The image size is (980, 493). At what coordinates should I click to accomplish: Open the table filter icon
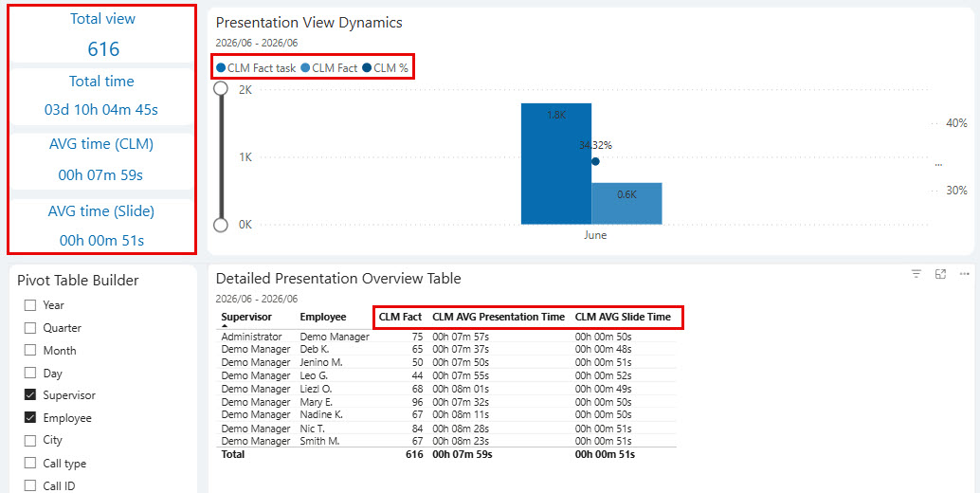click(x=916, y=274)
